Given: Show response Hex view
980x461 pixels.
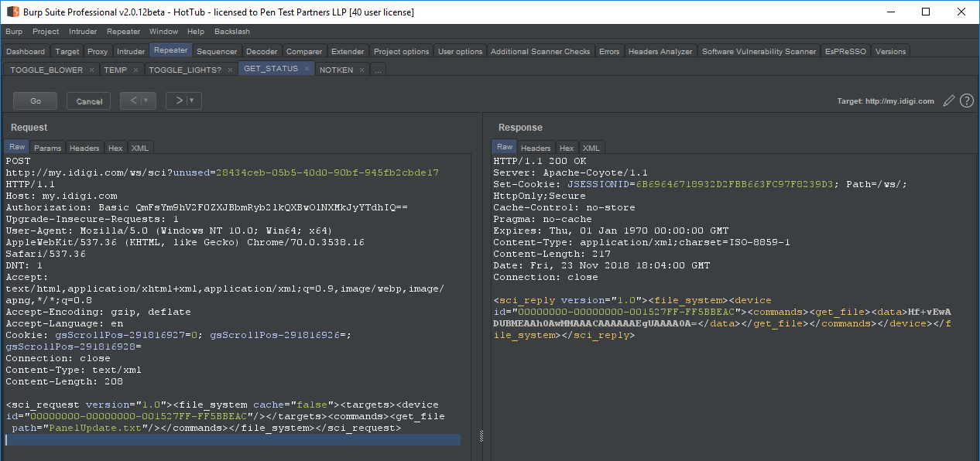Looking at the screenshot, I should tap(567, 148).
